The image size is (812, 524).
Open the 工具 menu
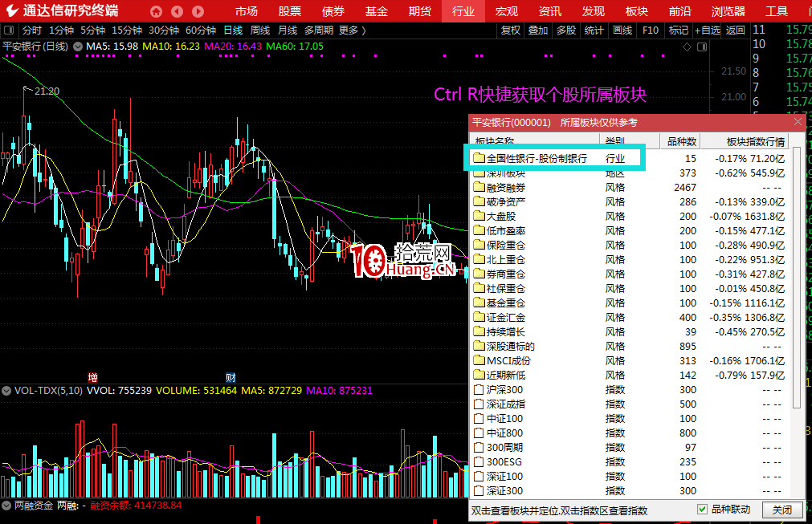[777, 11]
